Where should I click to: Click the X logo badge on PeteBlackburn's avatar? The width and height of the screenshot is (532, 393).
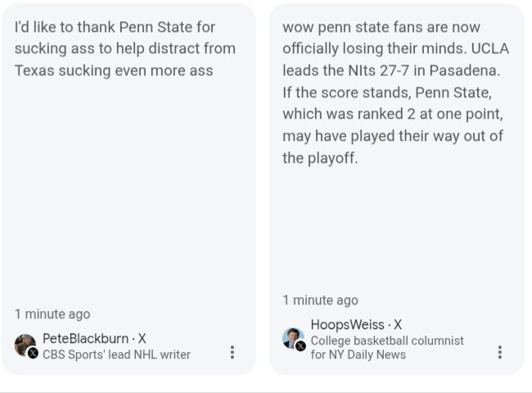[x=33, y=353]
